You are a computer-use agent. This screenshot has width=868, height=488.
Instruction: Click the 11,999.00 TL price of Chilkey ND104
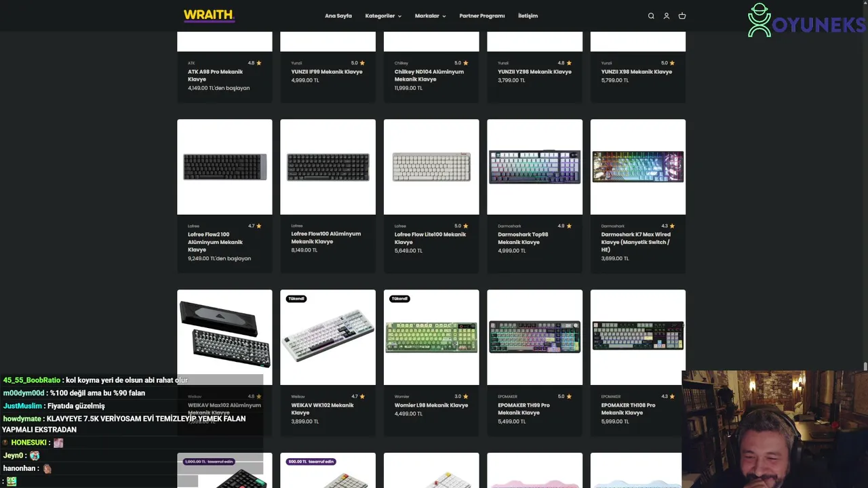click(409, 88)
